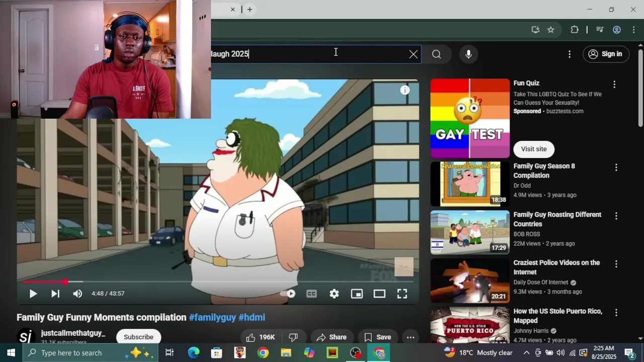This screenshot has height=362, width=644.
Task: Open justcallmethatguy_ channel name
Action: point(73,333)
